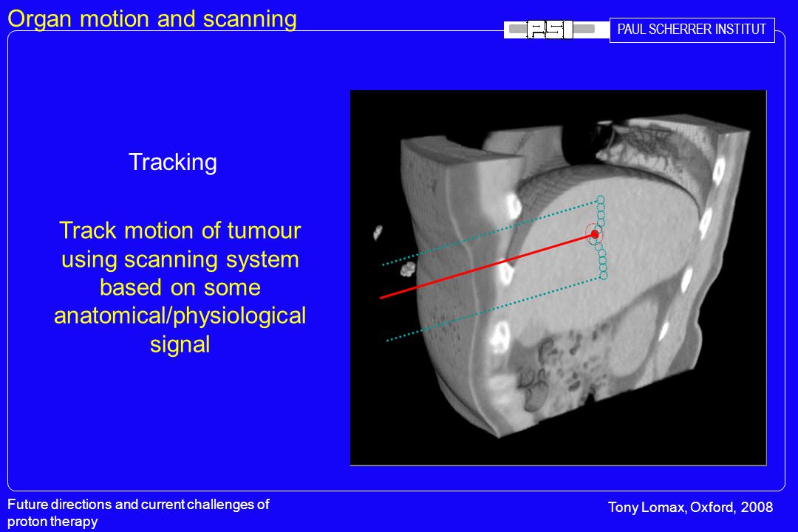This screenshot has width=798, height=532.
Task: Click the footer 'Tony Lomax, Oxford, 2008'
Action: pyautogui.click(x=691, y=507)
